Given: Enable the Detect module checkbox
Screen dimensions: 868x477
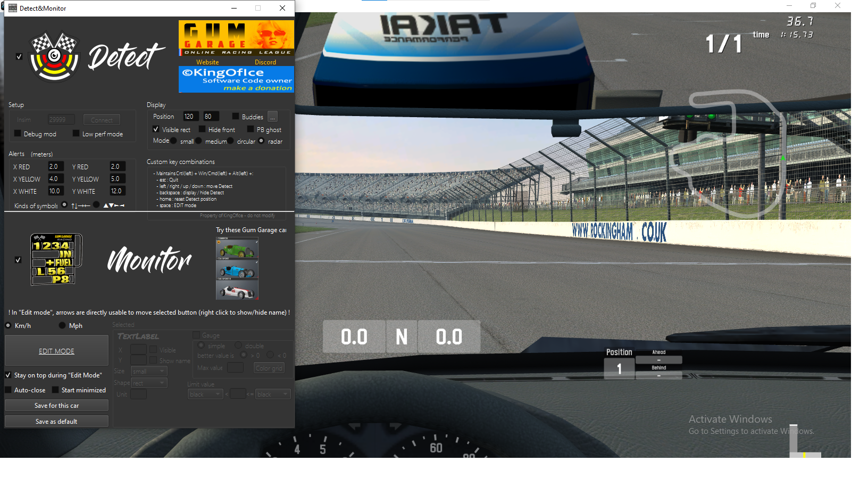Looking at the screenshot, I should [19, 56].
